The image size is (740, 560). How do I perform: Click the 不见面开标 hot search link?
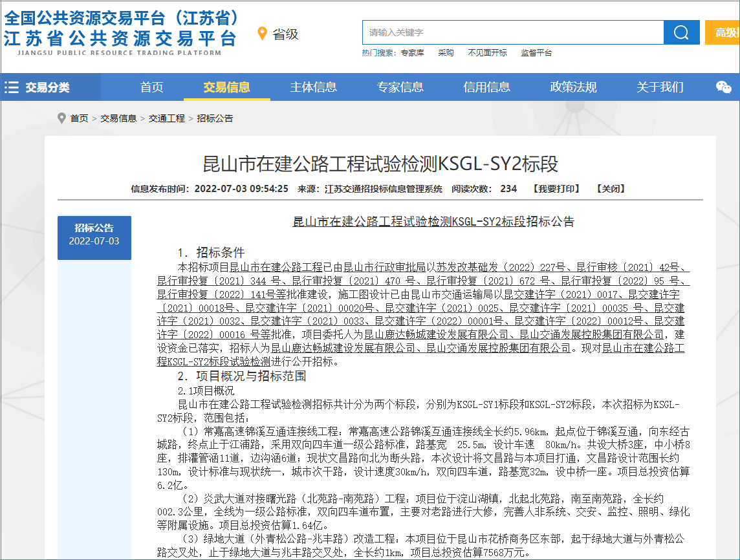coord(487,53)
